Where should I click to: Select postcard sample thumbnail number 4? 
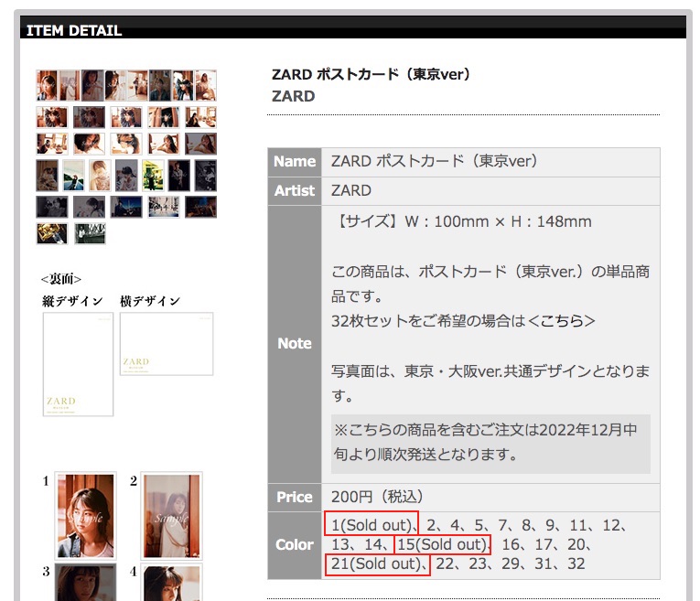[x=171, y=582]
